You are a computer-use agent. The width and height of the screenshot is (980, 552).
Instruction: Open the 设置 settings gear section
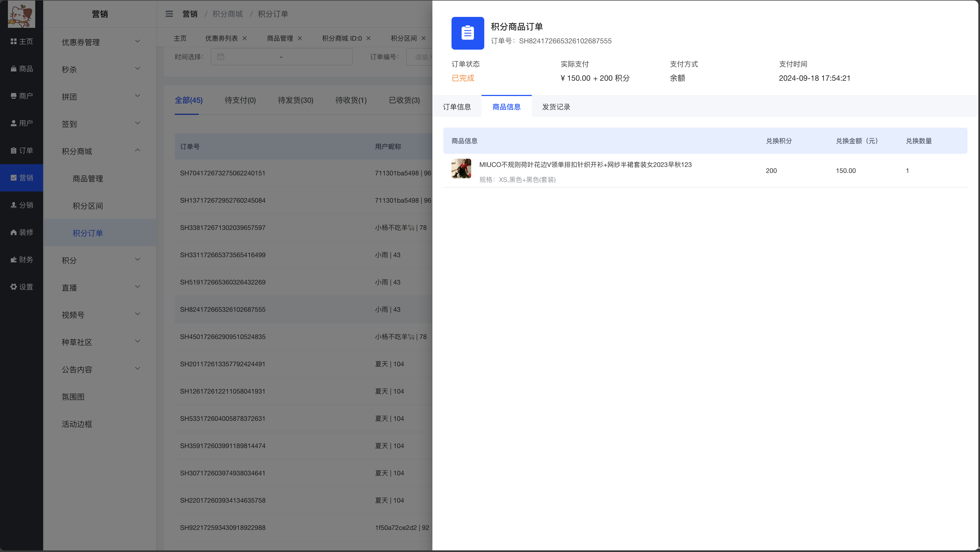point(21,287)
